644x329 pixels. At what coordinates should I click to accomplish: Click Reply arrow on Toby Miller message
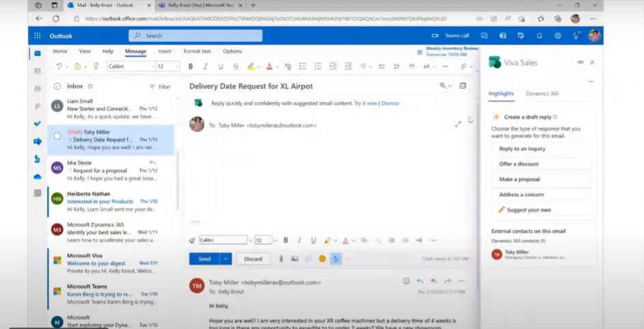tap(420, 281)
